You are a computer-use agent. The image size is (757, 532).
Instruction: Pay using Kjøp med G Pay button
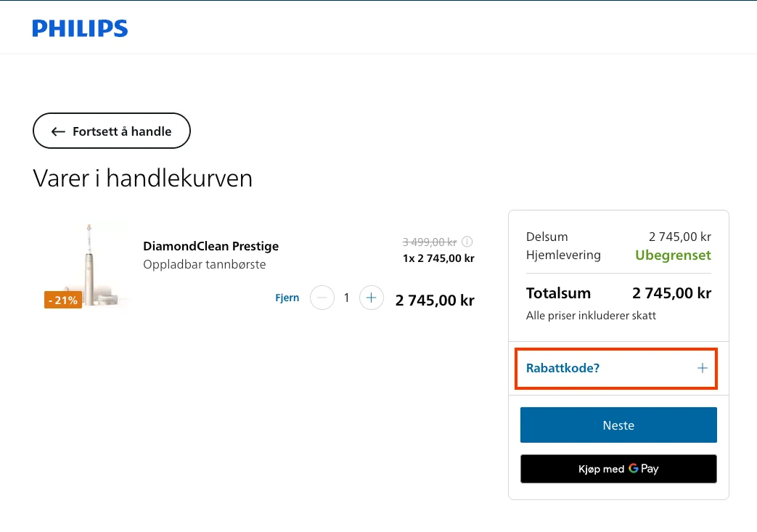tap(618, 469)
